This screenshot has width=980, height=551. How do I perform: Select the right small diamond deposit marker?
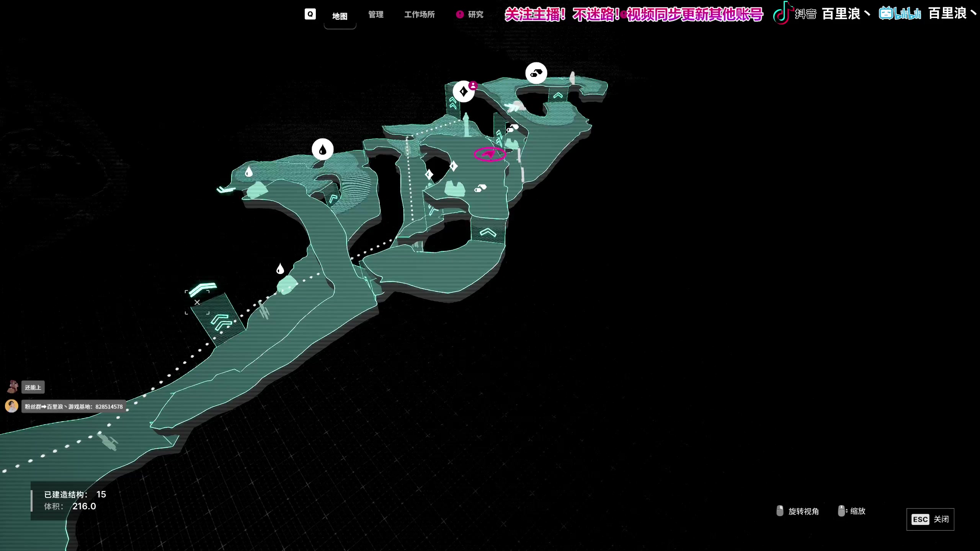click(454, 166)
